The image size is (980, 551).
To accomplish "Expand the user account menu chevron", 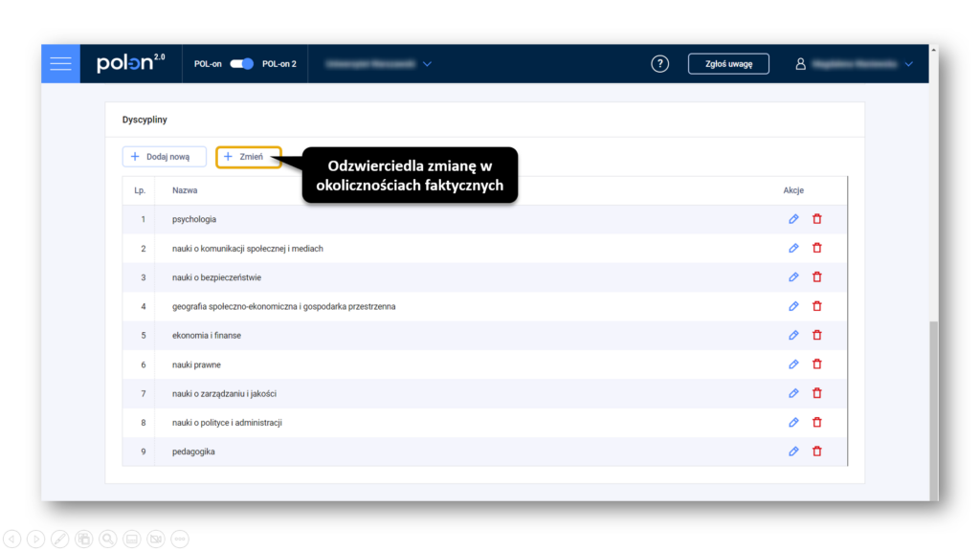I will (909, 64).
